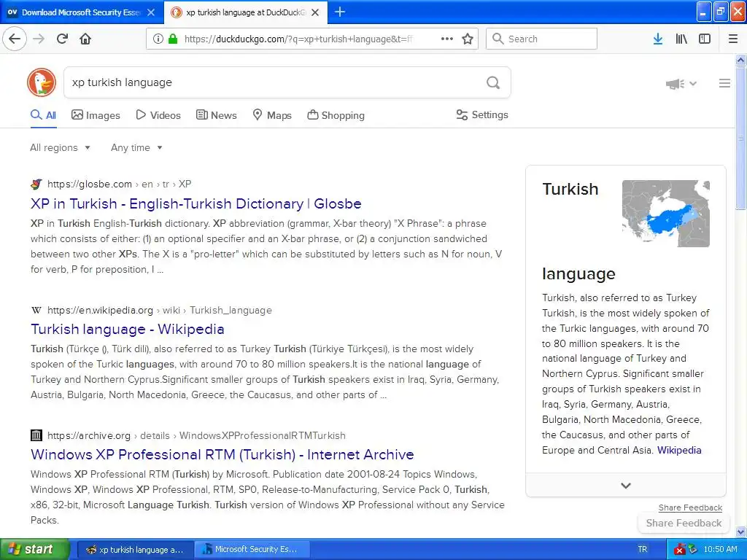Open Windows XP Professional RTM Internet Archive result
The width and height of the screenshot is (747, 560).
tap(222, 454)
